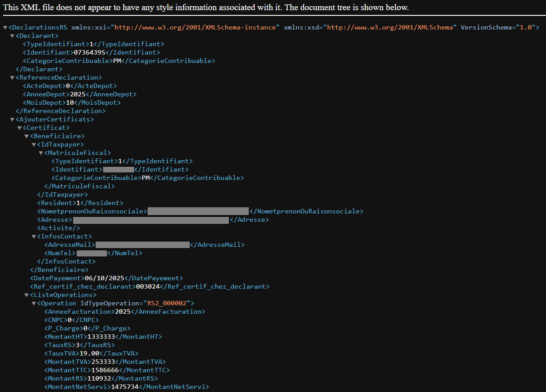Collapse the InfosContact node triangle
Viewport: 546px width, 392px height.
point(33,237)
